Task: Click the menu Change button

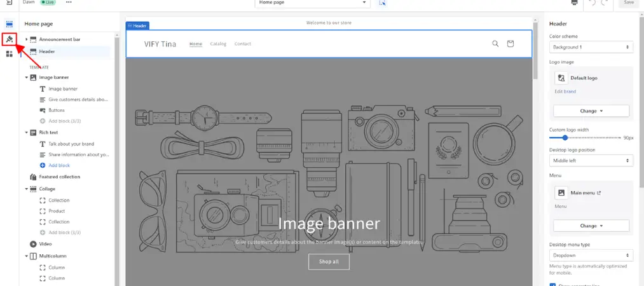Action: 591,226
